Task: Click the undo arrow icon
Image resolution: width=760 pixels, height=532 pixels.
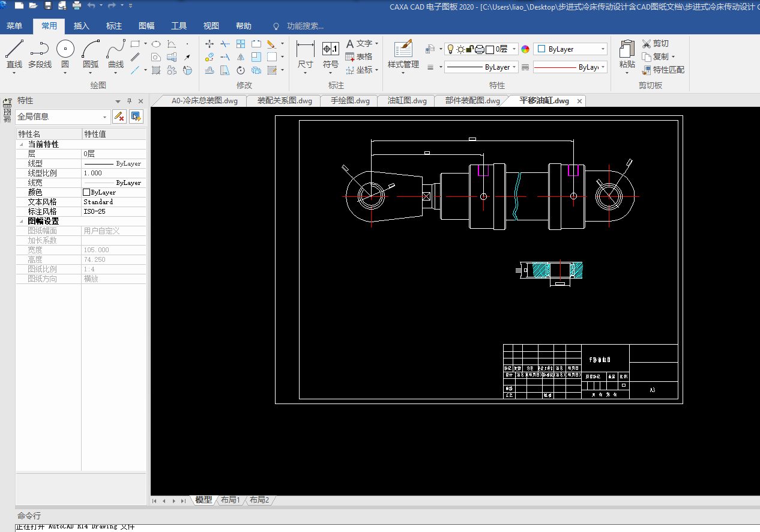Action: [91, 5]
